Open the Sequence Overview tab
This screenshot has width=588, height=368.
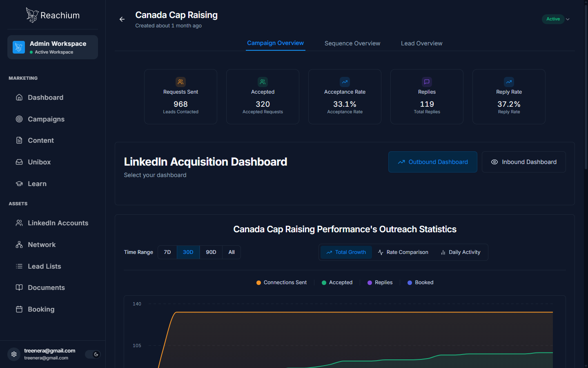352,43
